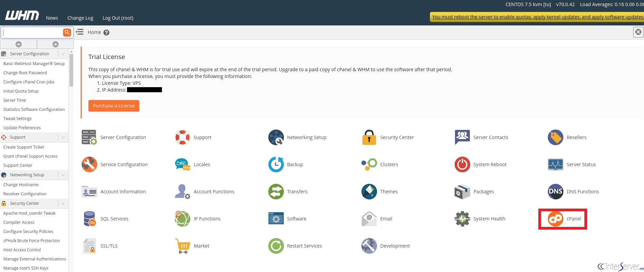Open the Clusters icon

(369, 164)
